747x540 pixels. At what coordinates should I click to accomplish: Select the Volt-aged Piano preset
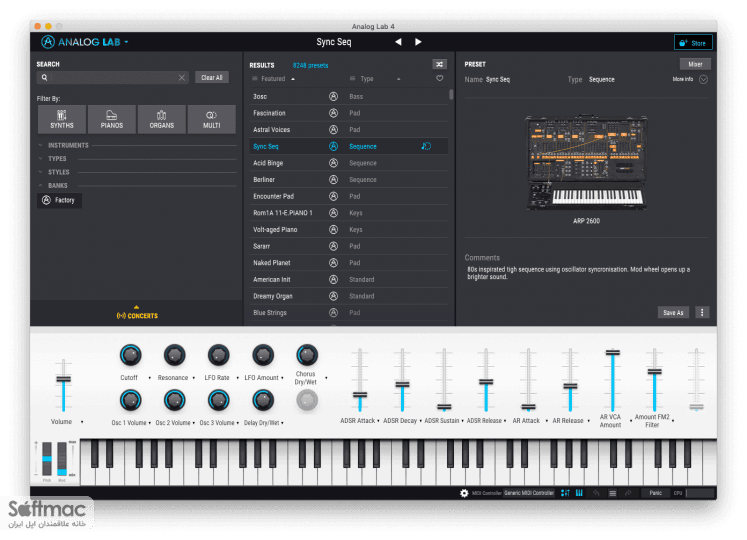(348, 230)
